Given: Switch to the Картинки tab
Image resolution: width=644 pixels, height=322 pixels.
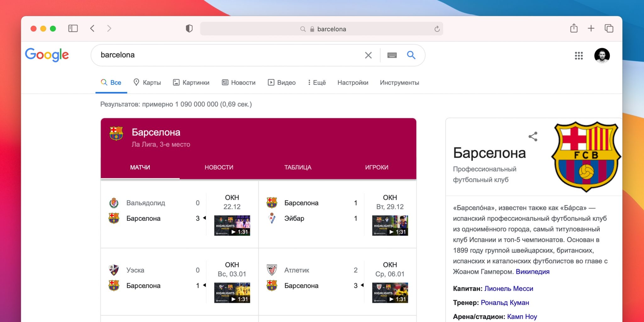Looking at the screenshot, I should tap(191, 83).
